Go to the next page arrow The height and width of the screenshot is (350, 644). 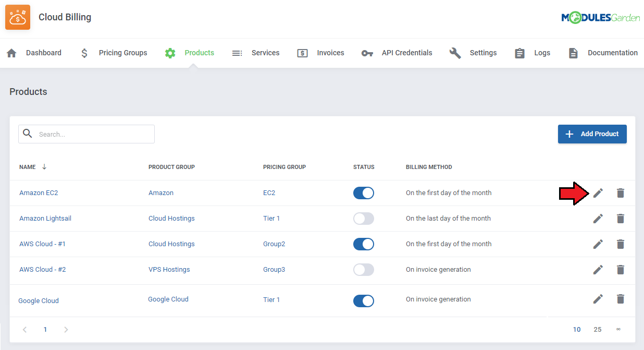66,330
